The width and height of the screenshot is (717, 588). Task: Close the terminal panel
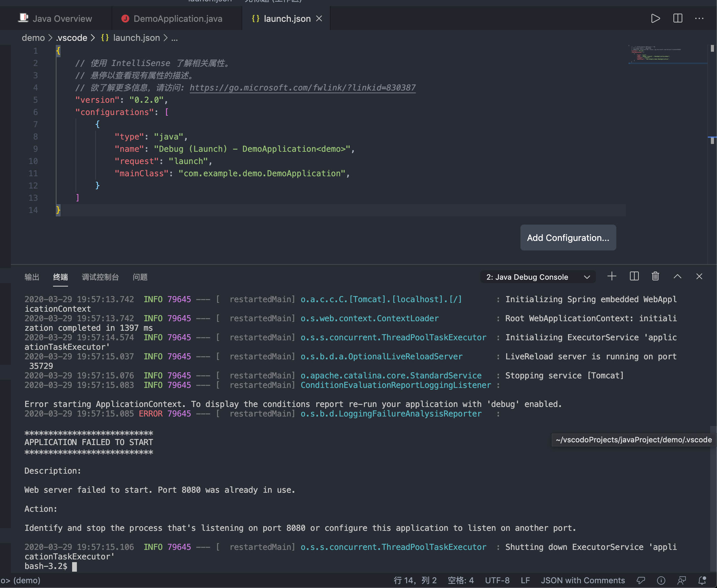tap(699, 276)
